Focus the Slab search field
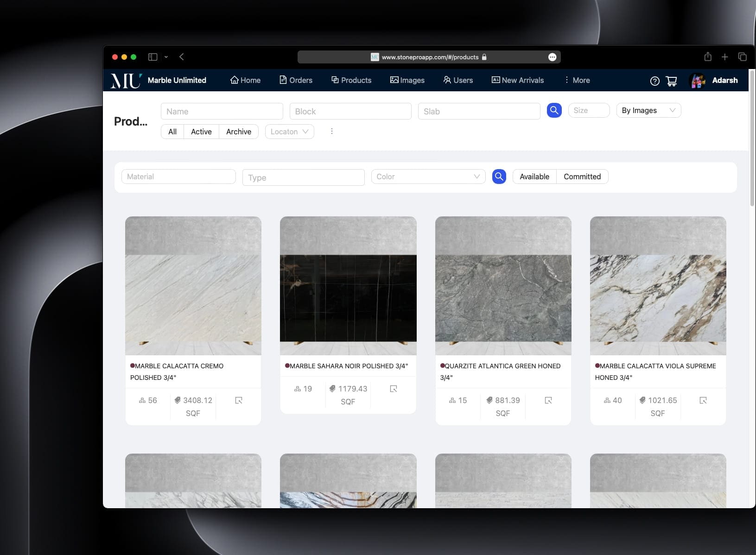This screenshot has height=555, width=756. (479, 111)
